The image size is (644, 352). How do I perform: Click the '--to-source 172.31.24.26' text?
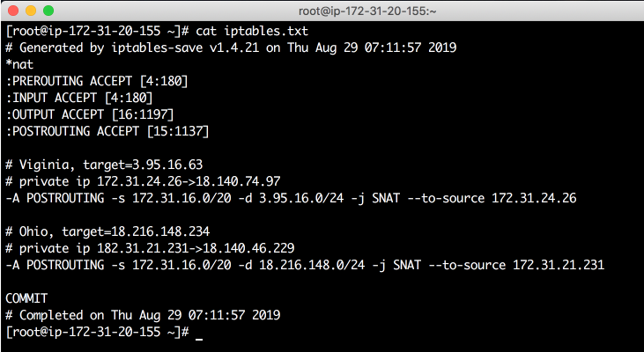coord(492,198)
